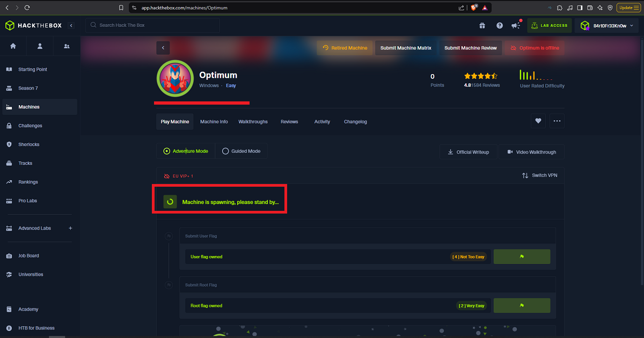This screenshot has height=338, width=644.
Task: Open sidebar profile person icon tab
Action: 40,46
